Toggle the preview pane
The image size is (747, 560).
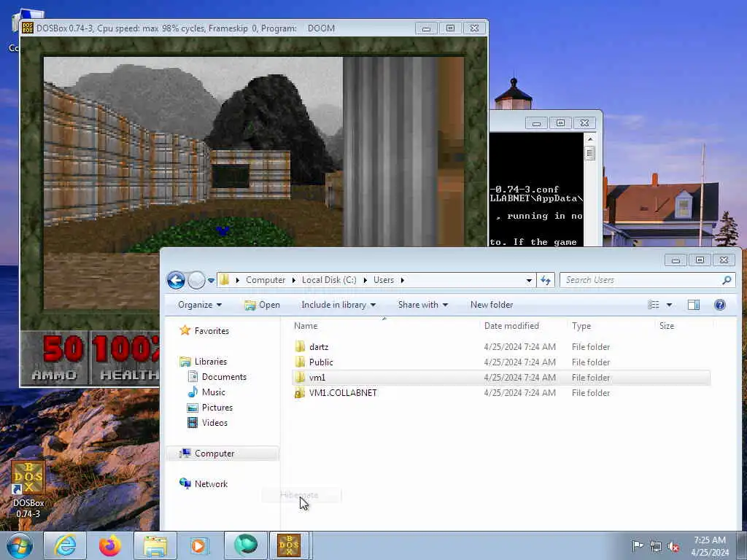(x=694, y=305)
